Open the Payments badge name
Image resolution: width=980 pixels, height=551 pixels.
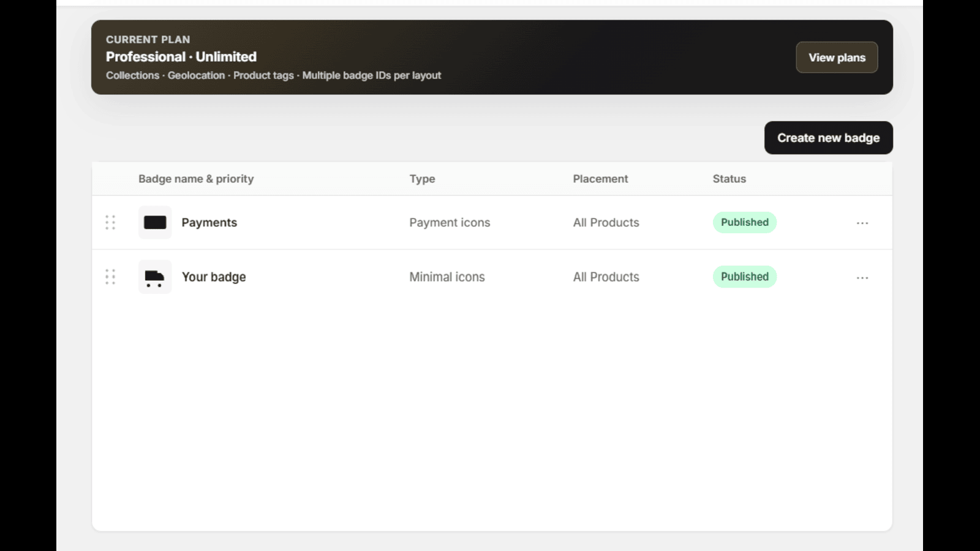coord(209,222)
